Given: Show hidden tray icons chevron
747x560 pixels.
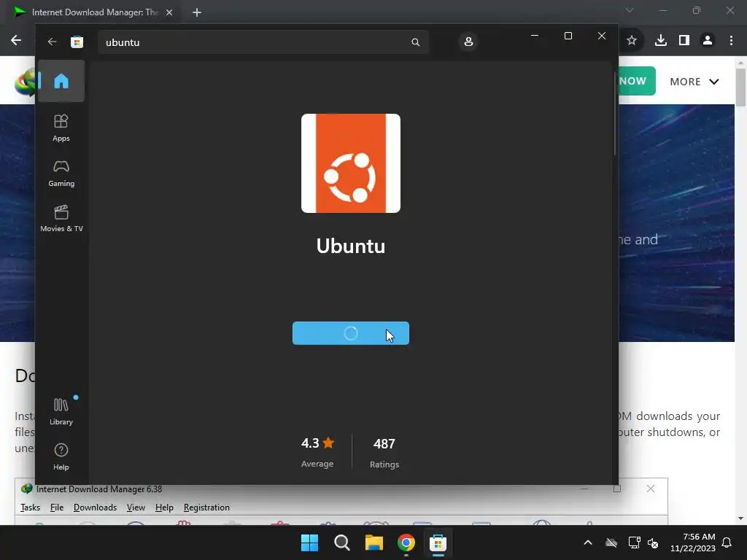Looking at the screenshot, I should click(588, 542).
